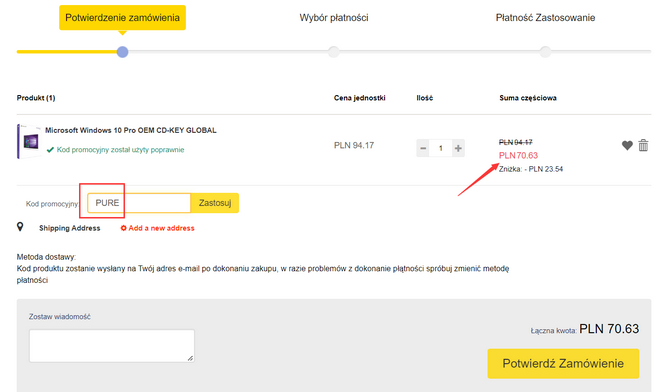This screenshot has width=670, height=392.
Task: Click the green checkmark promo confirmation icon
Action: point(50,150)
